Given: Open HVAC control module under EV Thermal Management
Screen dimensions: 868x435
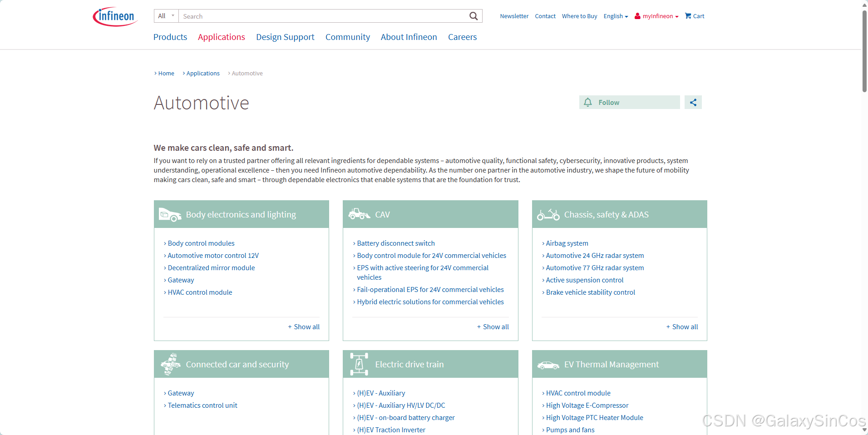Looking at the screenshot, I should [x=578, y=393].
